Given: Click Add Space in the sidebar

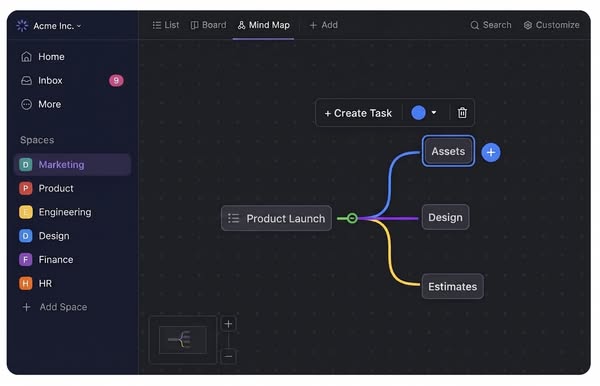Looking at the screenshot, I should (55, 307).
